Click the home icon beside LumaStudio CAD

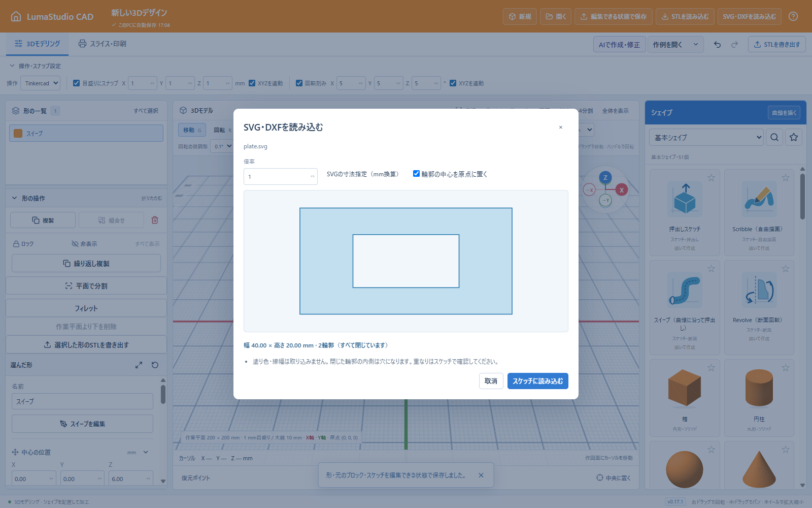click(16, 16)
